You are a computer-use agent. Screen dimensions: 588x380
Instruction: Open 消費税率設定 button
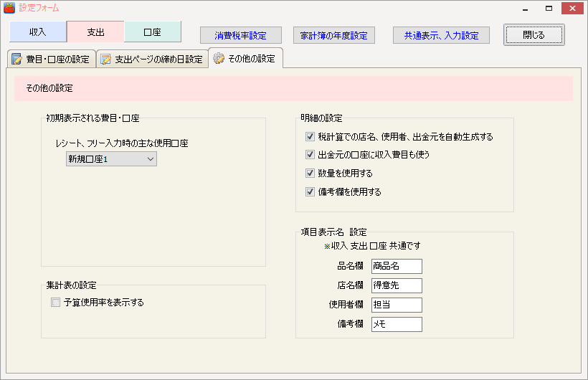(241, 35)
